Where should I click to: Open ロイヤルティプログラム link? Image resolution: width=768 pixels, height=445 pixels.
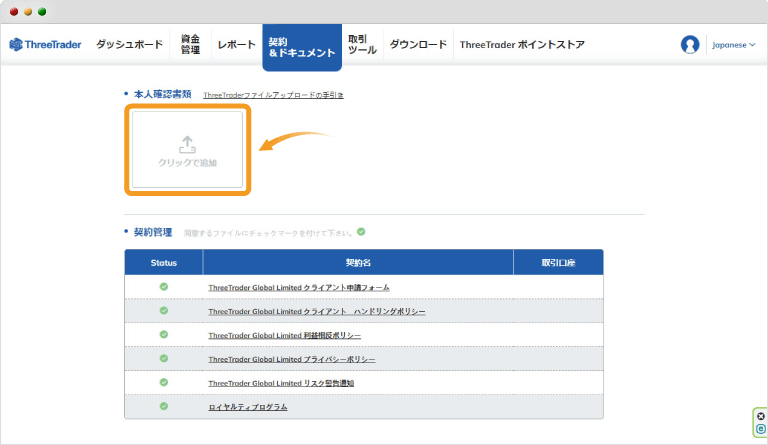coord(248,407)
